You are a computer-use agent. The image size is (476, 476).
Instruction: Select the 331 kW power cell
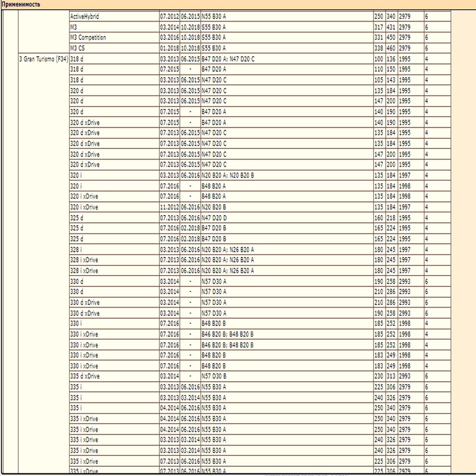click(379, 37)
